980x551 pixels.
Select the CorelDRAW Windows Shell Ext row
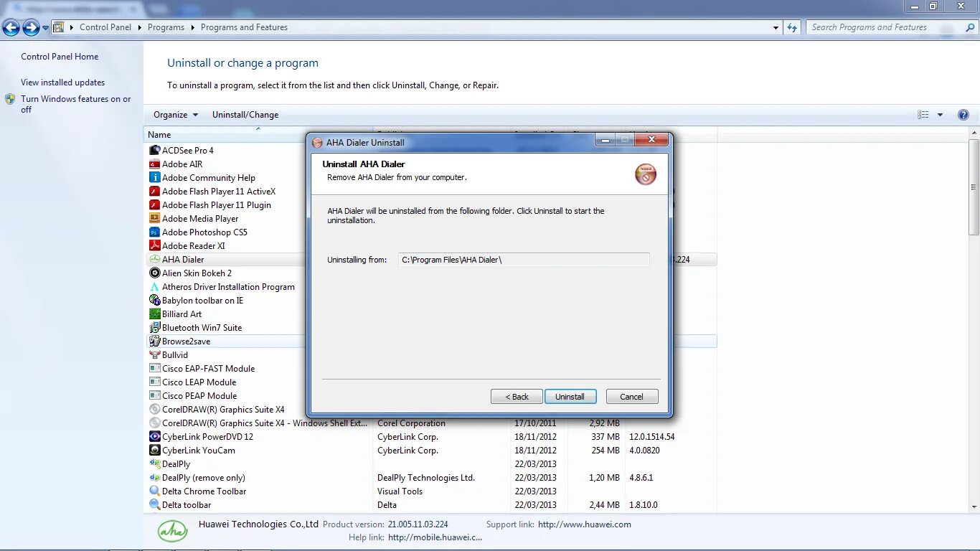tap(430, 423)
